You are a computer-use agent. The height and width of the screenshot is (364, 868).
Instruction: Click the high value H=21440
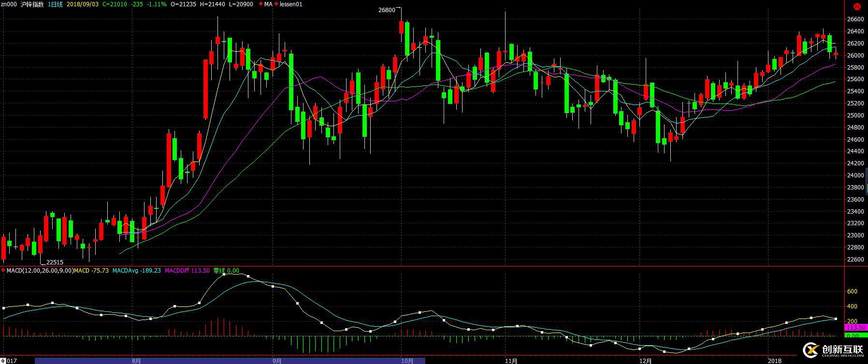[212, 4]
